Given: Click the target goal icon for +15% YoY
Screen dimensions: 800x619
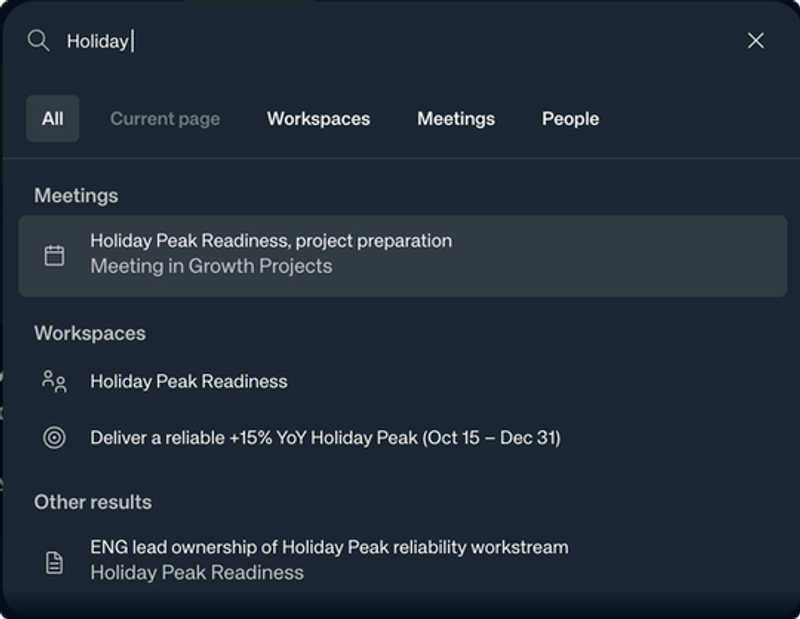Looking at the screenshot, I should click(54, 437).
